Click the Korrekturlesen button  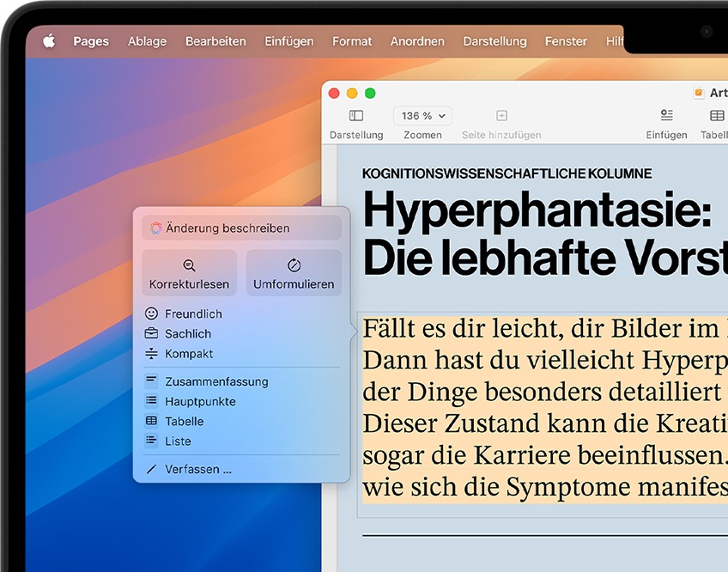(x=189, y=272)
